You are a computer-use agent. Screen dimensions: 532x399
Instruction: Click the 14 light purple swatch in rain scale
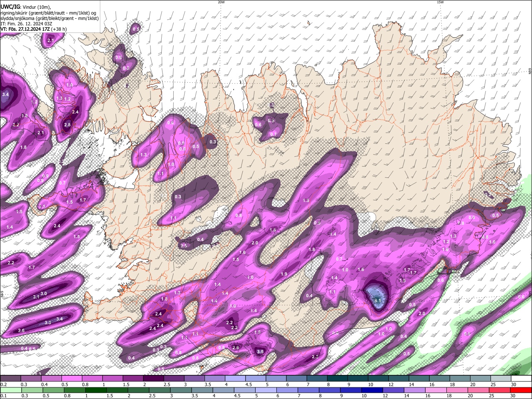pyautogui.click(x=414, y=390)
